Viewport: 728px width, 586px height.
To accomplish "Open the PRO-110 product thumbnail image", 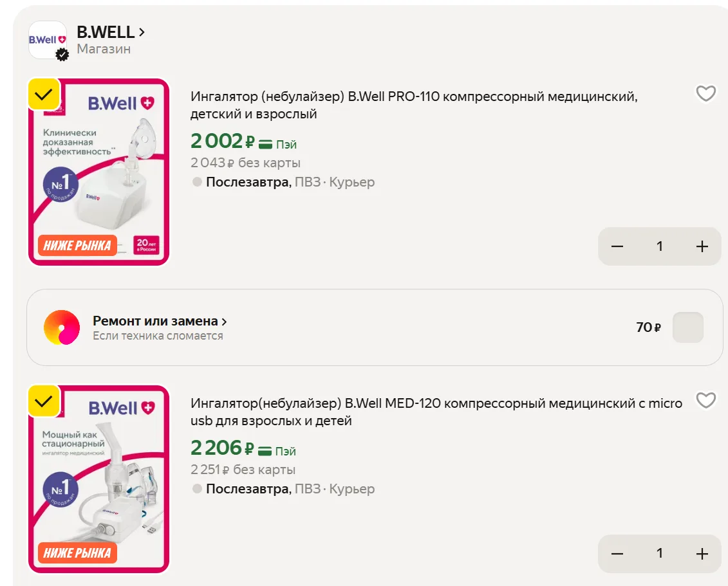I will (99, 172).
